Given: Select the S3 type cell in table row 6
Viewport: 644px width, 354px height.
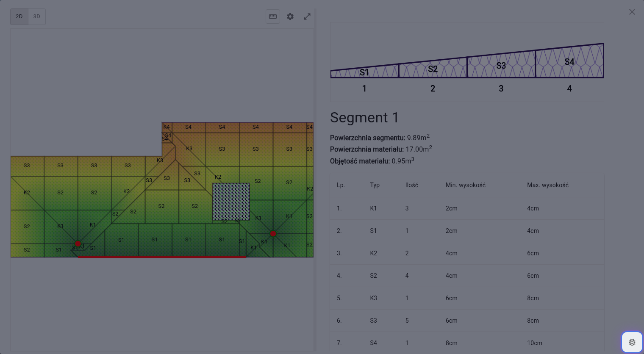Looking at the screenshot, I should point(373,321).
